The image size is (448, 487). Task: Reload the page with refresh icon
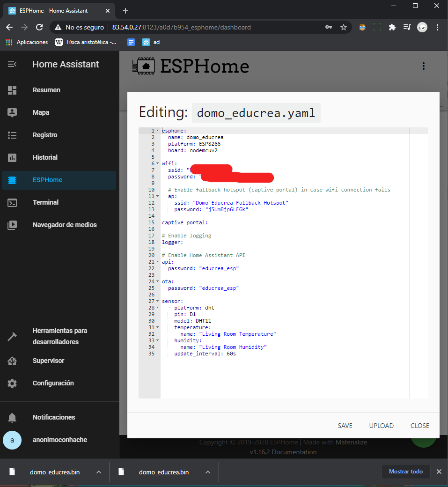click(x=39, y=27)
